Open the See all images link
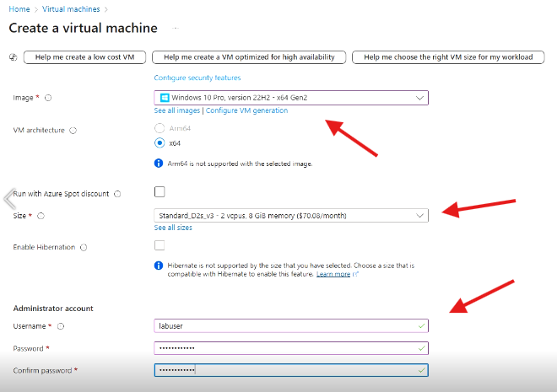The image size is (557, 392). point(177,110)
